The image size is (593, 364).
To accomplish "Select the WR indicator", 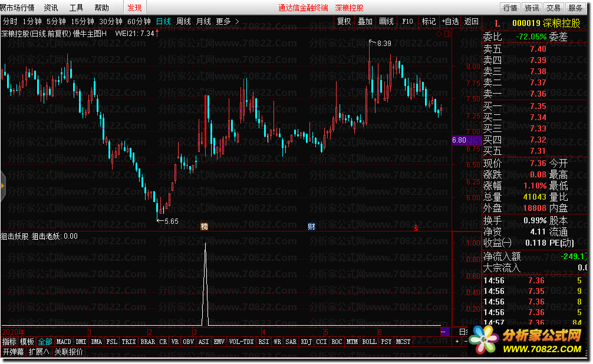I will tap(277, 342).
